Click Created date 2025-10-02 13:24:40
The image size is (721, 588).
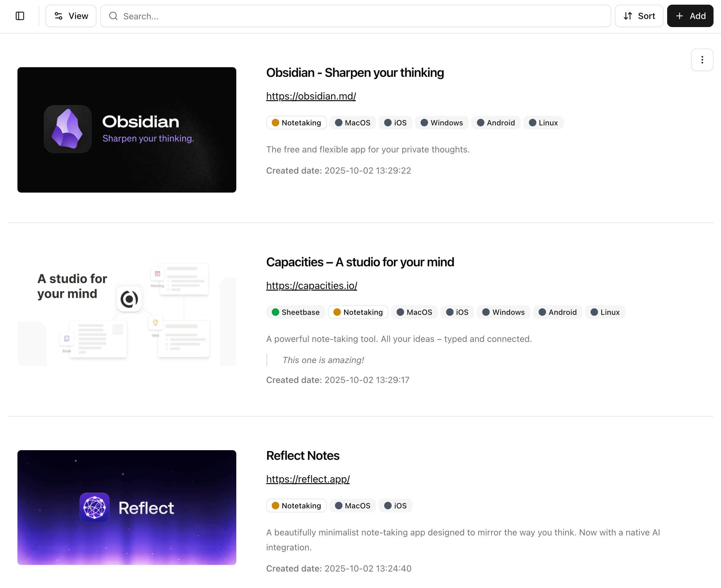[x=339, y=568]
